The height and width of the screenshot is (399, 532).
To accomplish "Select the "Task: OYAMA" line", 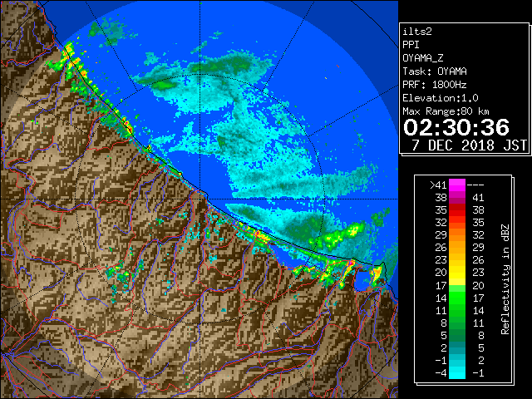I will (435, 71).
